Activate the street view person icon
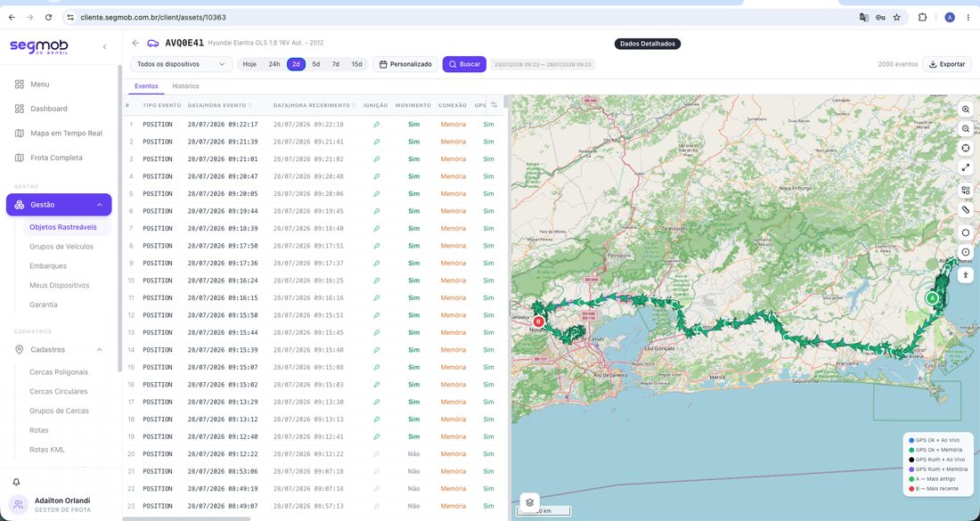This screenshot has height=521, width=980. point(966,275)
